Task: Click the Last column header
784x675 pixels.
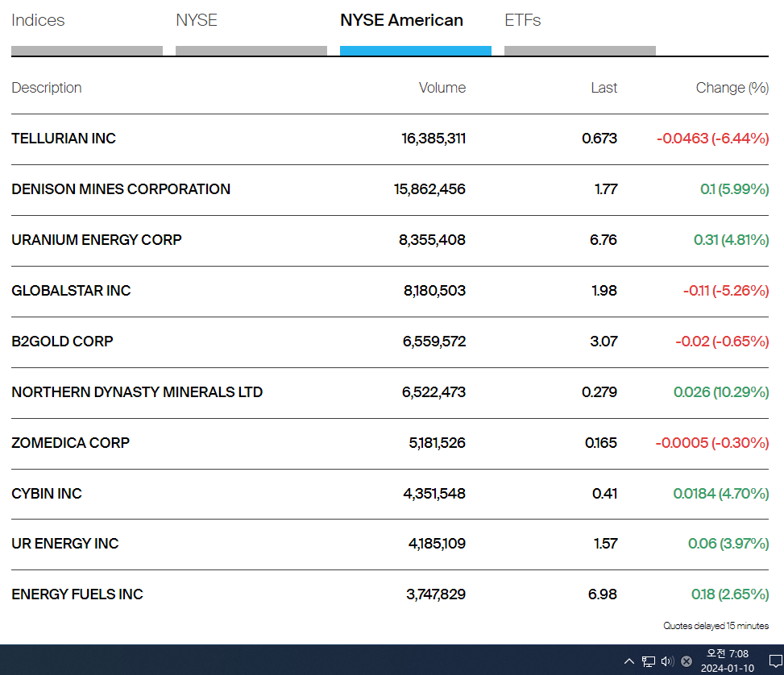Action: point(604,88)
